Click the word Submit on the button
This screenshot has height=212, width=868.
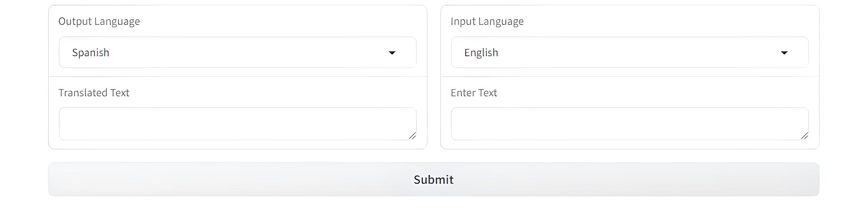[x=434, y=179]
